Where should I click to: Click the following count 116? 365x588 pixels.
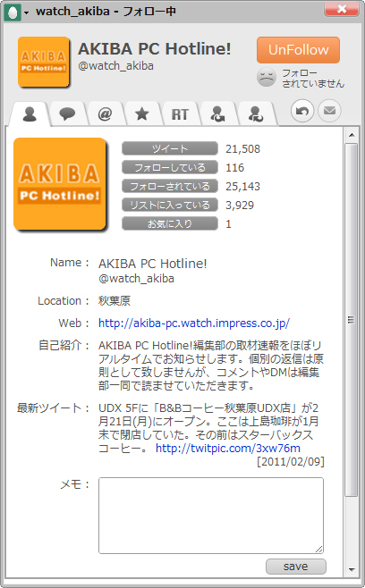(234, 168)
